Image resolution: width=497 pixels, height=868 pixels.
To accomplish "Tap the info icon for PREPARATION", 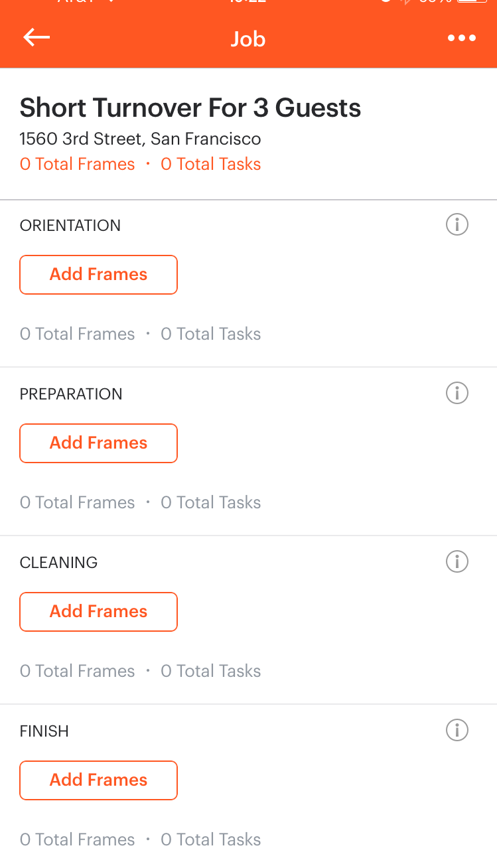I will pyautogui.click(x=457, y=394).
